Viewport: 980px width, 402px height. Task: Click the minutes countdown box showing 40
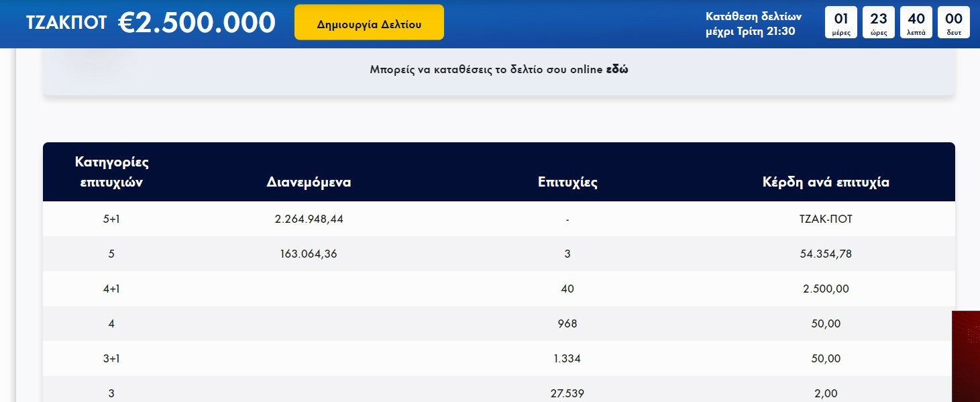pos(916,23)
